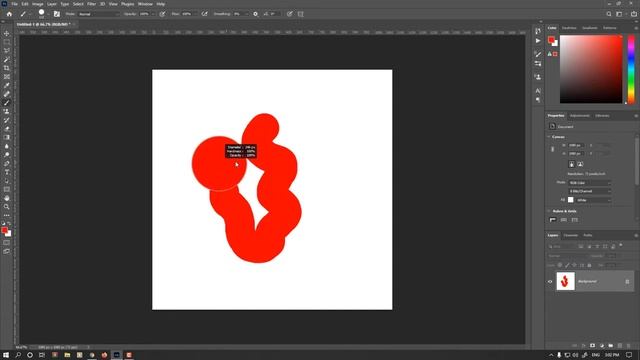Open the Smoothing value dropdown
This screenshot has height=360, width=640.
(246, 14)
